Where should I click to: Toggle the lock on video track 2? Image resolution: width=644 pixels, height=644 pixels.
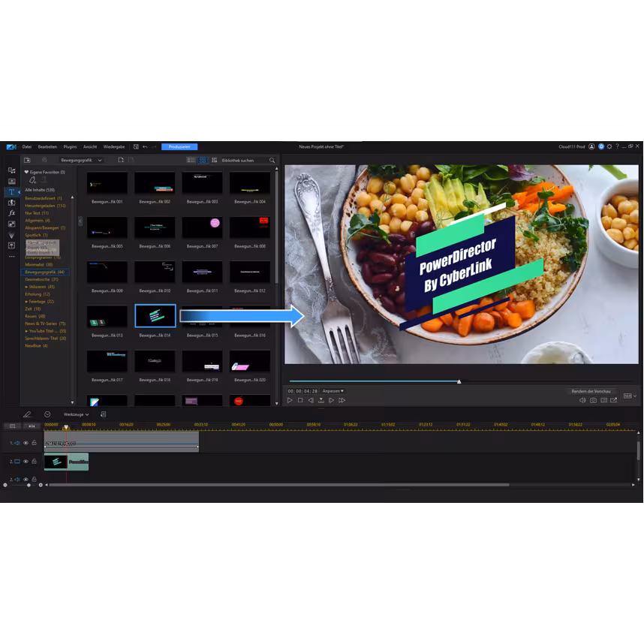coord(34,462)
